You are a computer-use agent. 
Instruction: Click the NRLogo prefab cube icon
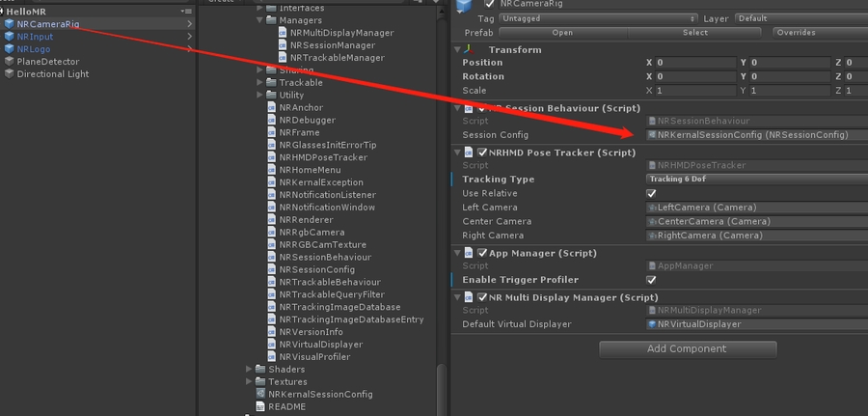tap(9, 49)
